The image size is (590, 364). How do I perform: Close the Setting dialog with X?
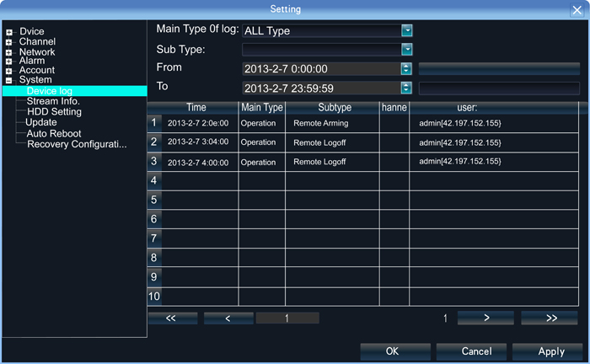pyautogui.click(x=577, y=10)
